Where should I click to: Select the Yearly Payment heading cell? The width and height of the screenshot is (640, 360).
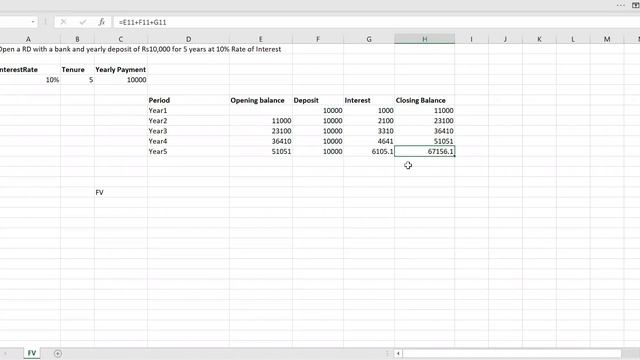(120, 70)
